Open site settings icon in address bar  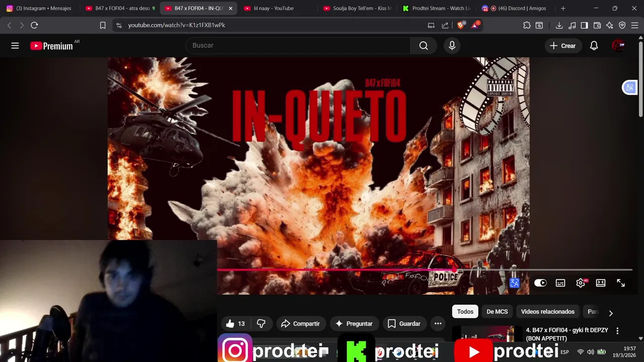[x=118, y=25]
